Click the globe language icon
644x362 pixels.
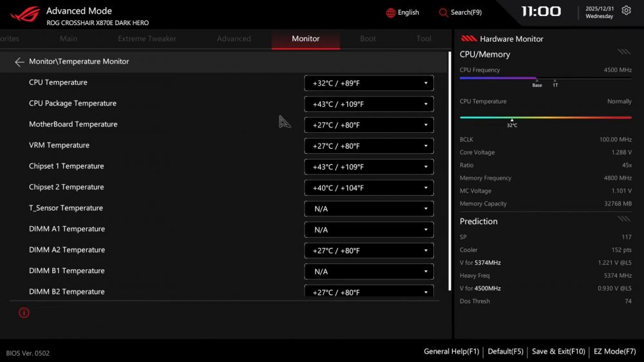[391, 13]
